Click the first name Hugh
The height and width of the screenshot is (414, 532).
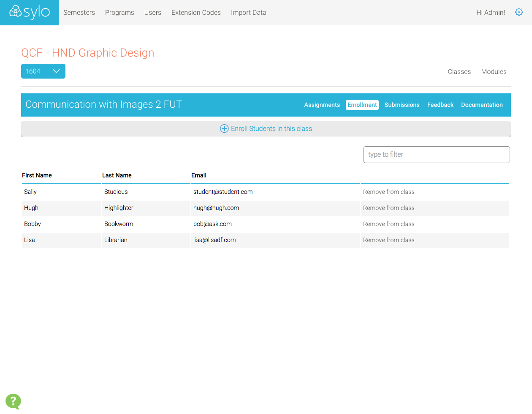31,208
